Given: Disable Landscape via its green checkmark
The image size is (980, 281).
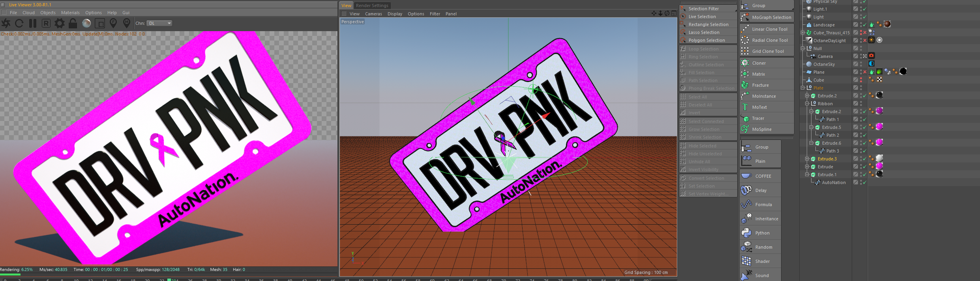Looking at the screenshot, I should tap(864, 25).
